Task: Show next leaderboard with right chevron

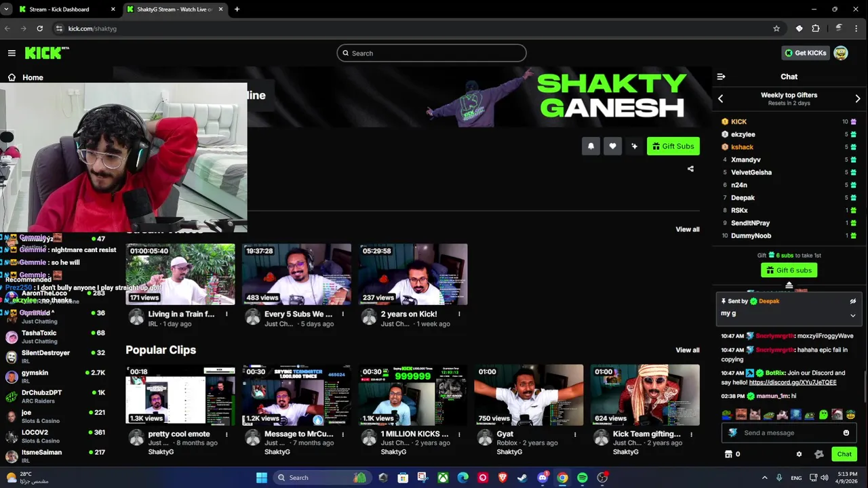Action: [x=858, y=98]
